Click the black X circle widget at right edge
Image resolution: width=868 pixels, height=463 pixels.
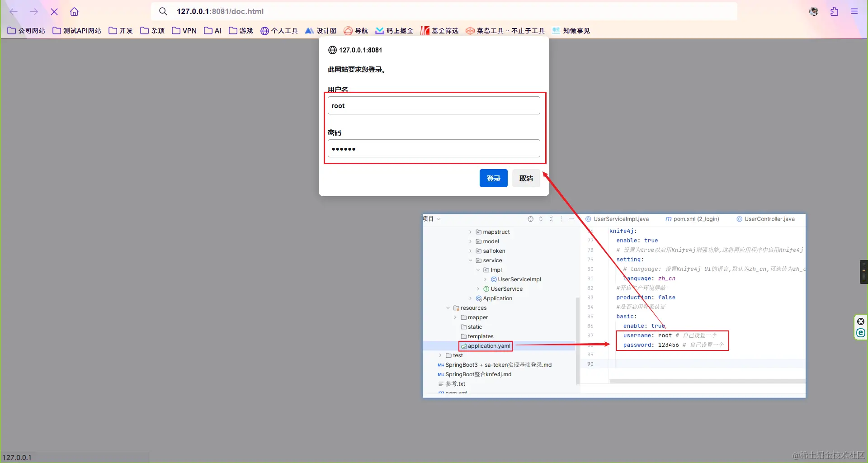point(861,321)
